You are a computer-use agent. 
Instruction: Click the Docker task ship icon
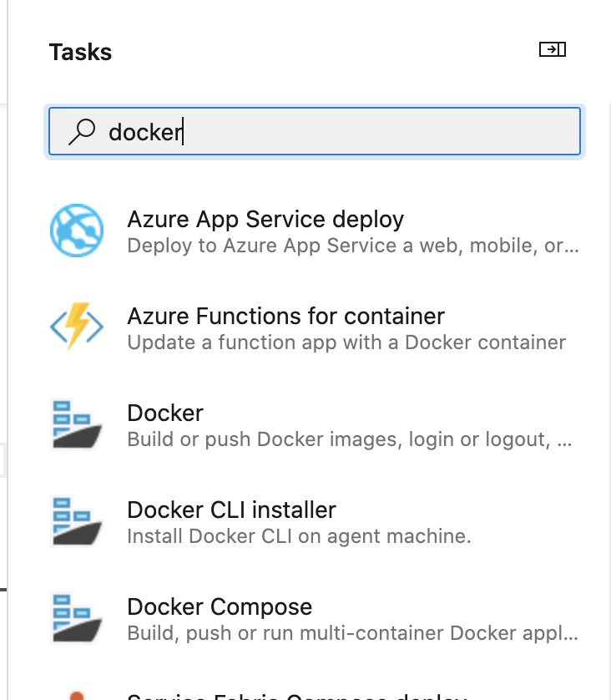click(77, 424)
